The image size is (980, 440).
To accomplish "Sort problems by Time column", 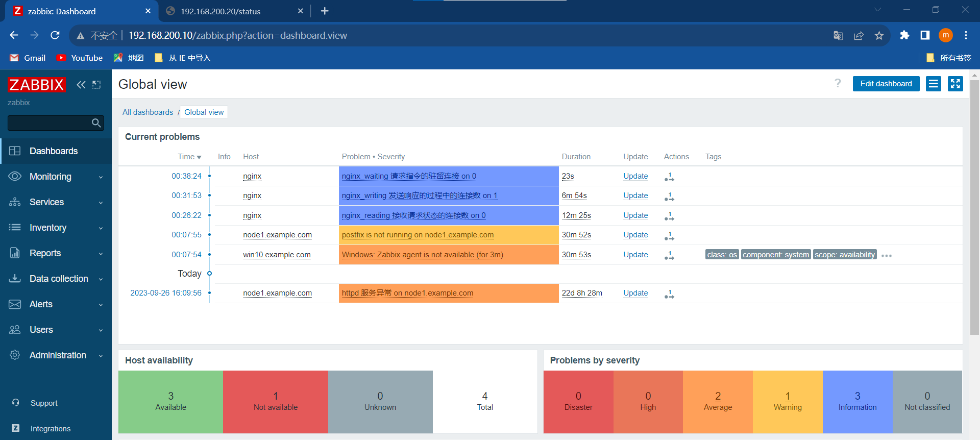I will click(x=189, y=157).
